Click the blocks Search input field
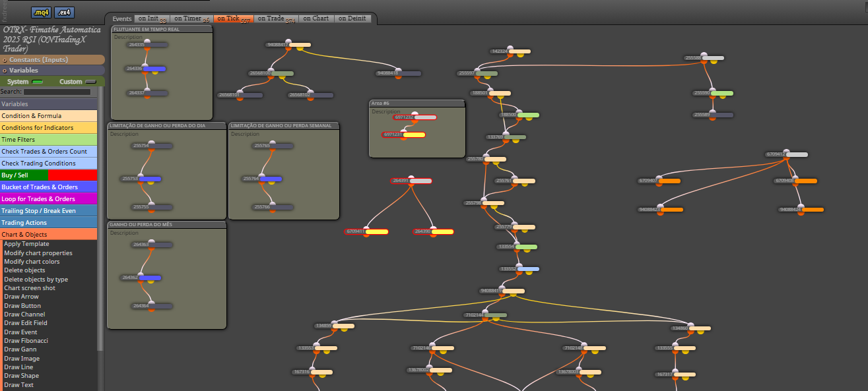 click(57, 92)
